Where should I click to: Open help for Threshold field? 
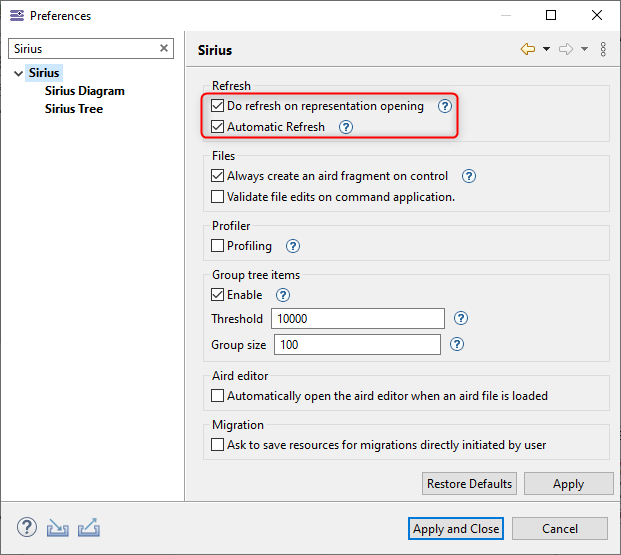click(461, 319)
